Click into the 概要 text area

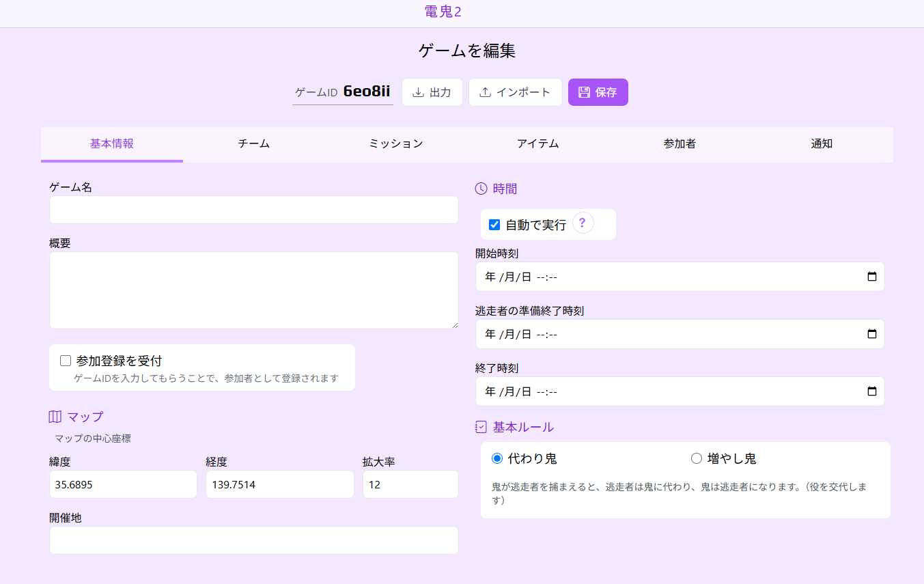coord(254,290)
